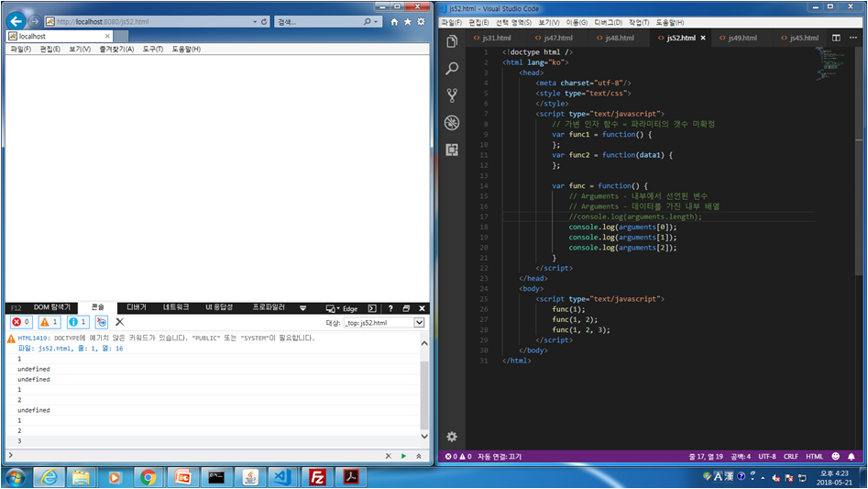
Task: Click the 줄 17, 열 19 cursor position indicator
Action: 705,456
